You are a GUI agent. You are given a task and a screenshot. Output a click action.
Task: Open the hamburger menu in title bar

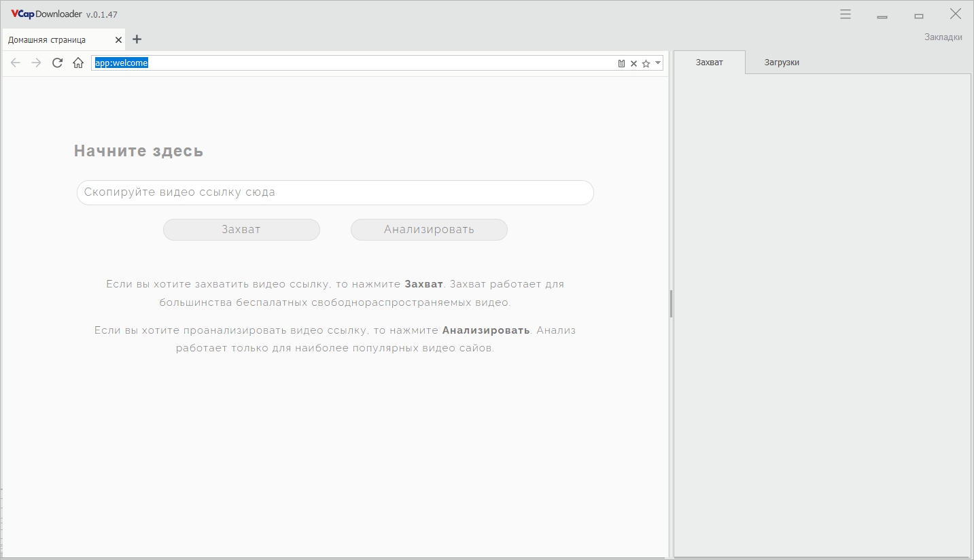846,14
